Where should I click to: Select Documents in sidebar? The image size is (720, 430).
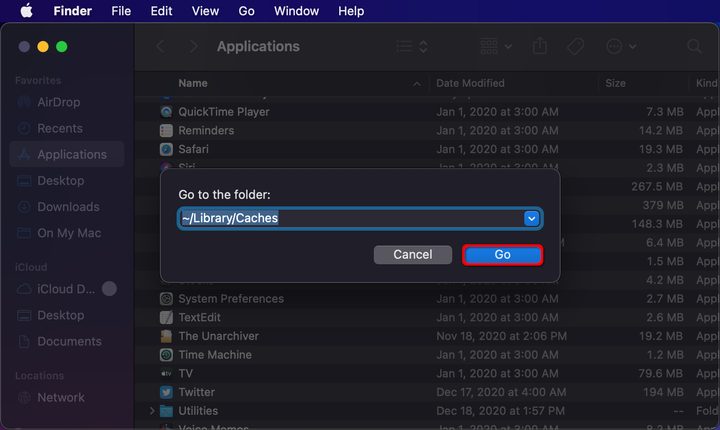point(67,341)
